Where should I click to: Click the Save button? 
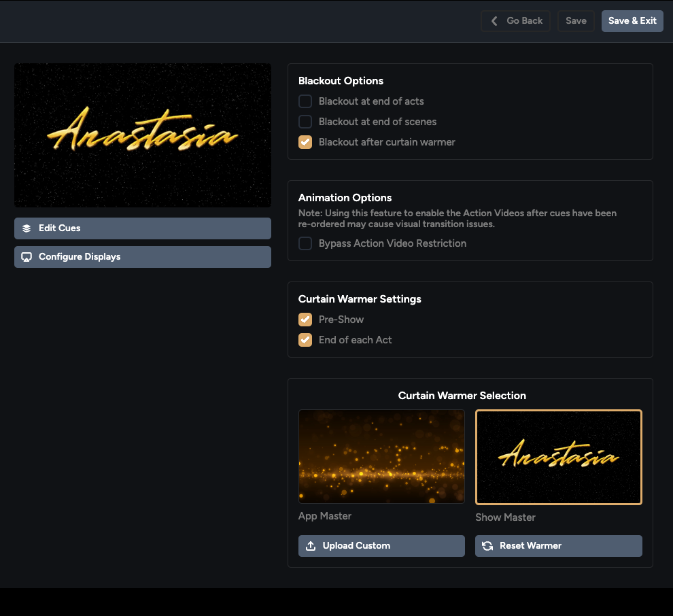576,21
